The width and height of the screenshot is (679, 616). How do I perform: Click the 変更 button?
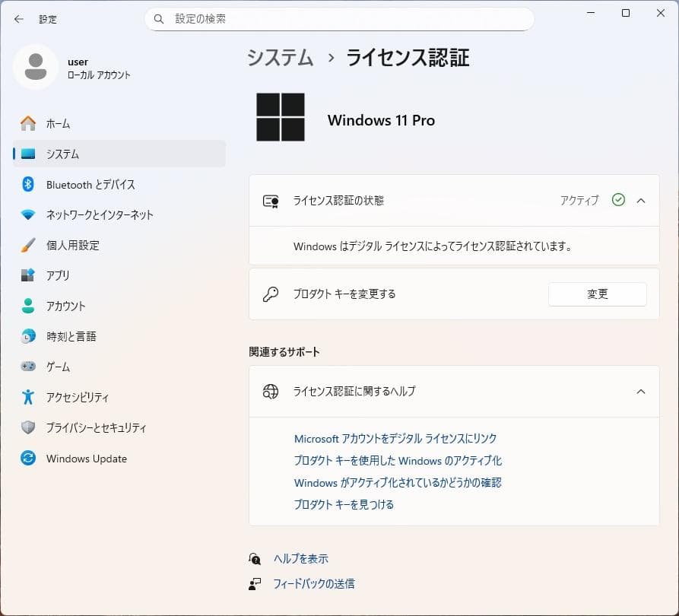point(598,294)
